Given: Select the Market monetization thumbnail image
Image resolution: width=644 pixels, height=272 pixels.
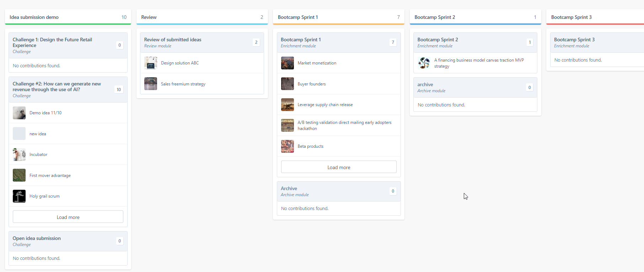Looking at the screenshot, I should pos(288,63).
